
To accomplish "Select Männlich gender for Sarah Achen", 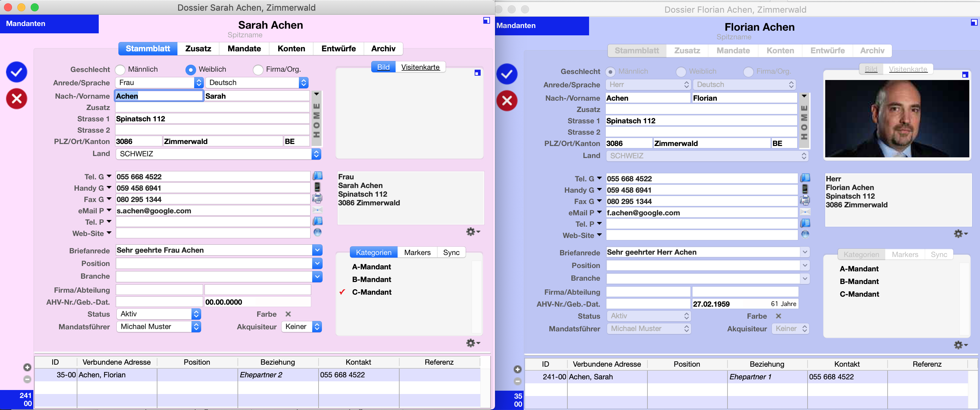I will click(x=120, y=70).
